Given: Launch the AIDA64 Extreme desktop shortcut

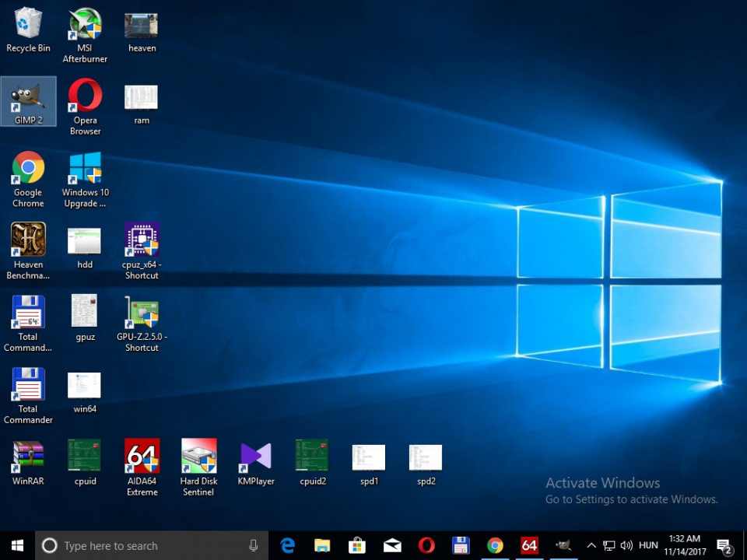Looking at the screenshot, I should point(142,467).
